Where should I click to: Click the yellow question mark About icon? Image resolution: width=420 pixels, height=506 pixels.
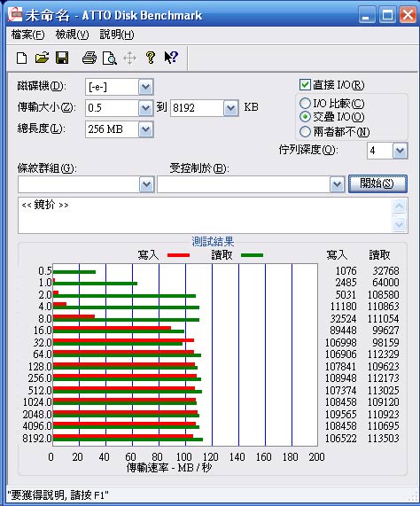tap(150, 58)
